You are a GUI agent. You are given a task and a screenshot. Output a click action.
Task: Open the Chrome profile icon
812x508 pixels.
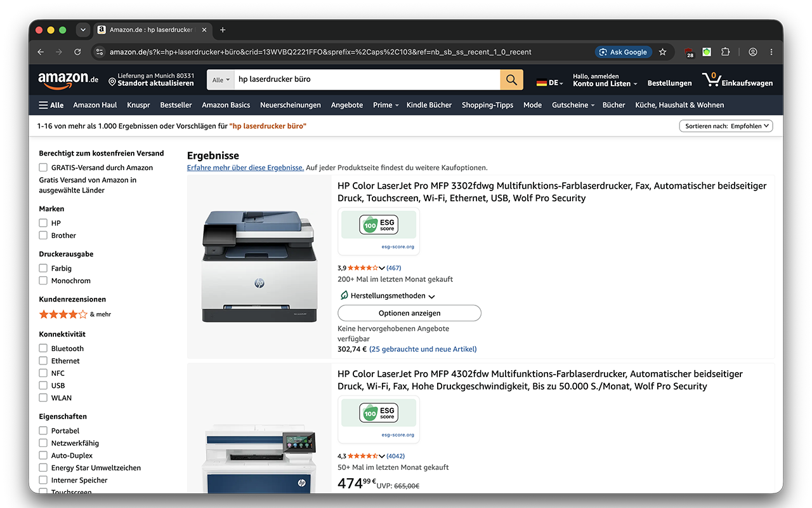753,52
